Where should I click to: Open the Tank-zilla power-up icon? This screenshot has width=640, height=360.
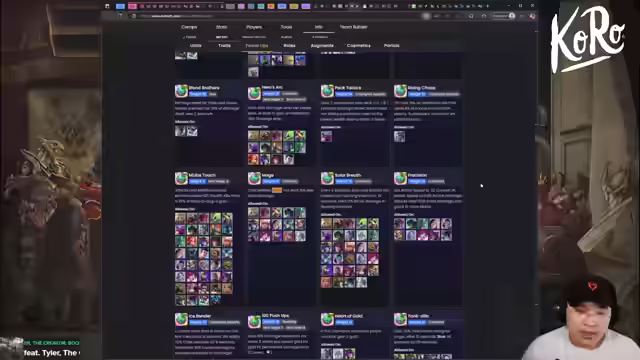click(x=400, y=319)
